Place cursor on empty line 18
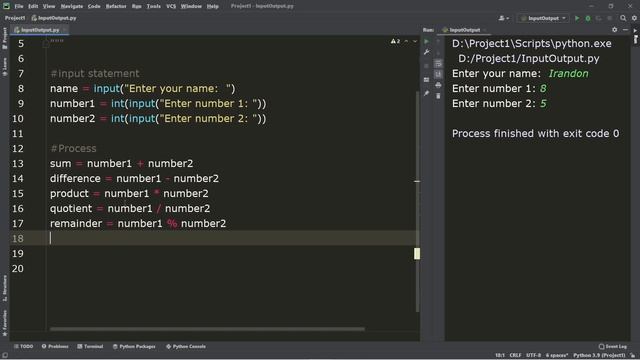This screenshot has height=360, width=640. [233, 238]
